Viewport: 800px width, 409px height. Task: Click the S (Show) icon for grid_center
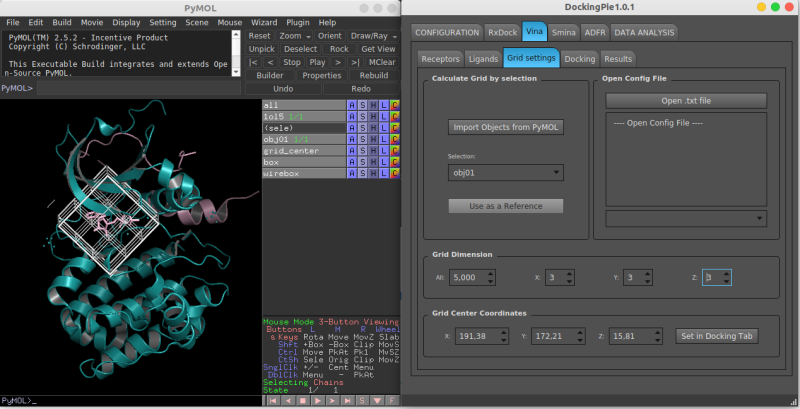tap(362, 150)
